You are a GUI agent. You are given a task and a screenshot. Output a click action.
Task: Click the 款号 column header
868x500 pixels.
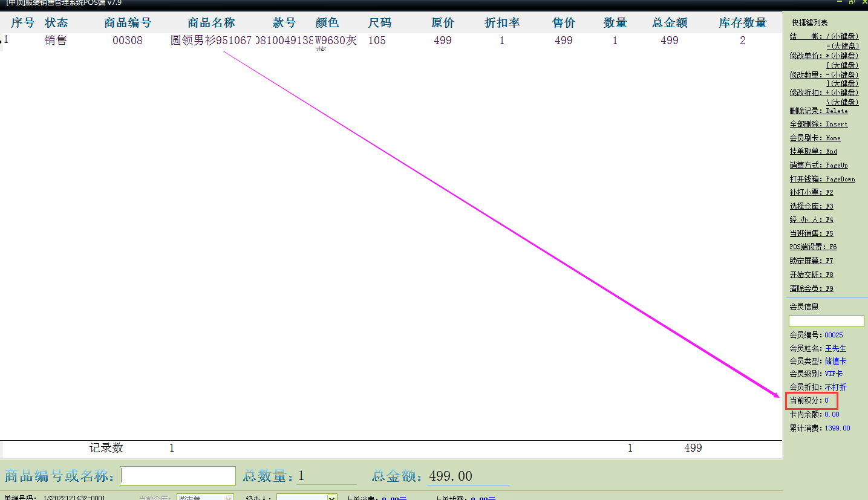(x=284, y=23)
